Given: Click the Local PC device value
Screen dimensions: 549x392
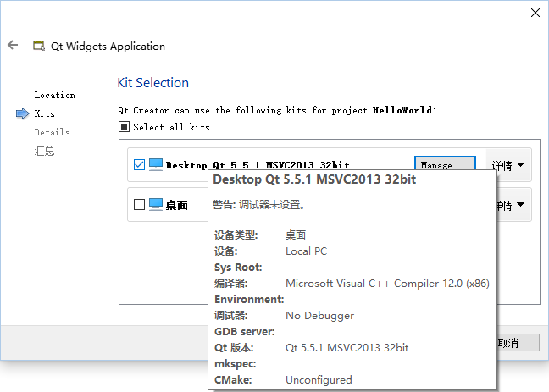Looking at the screenshot, I should pyautogui.click(x=307, y=251).
